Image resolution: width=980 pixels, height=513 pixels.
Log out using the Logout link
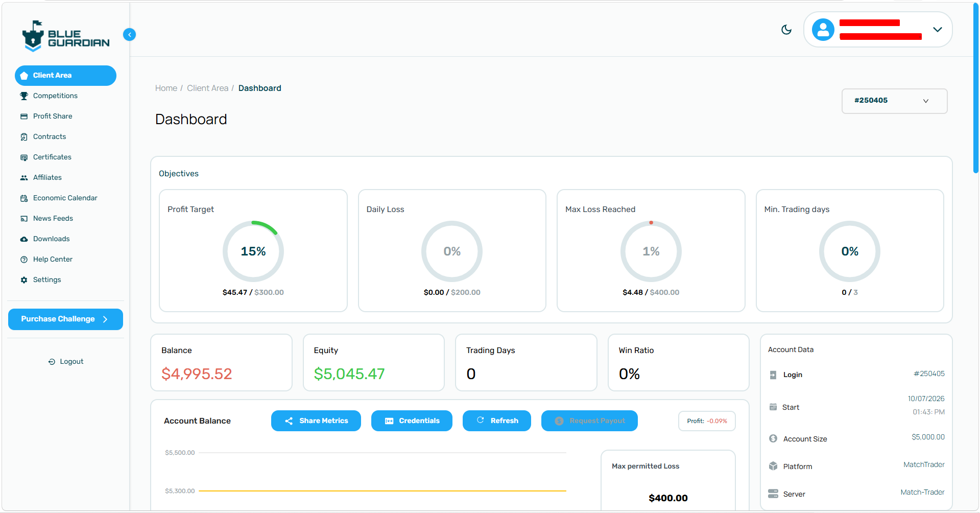[x=66, y=362]
